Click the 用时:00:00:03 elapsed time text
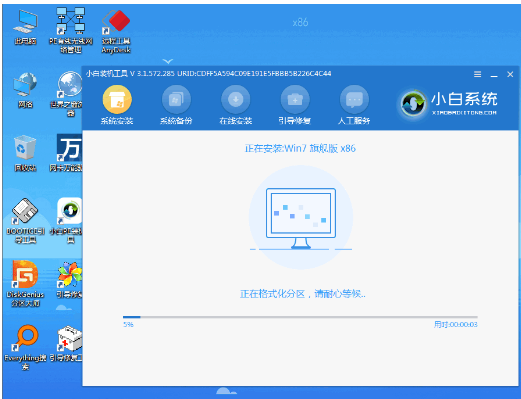 [455, 325]
